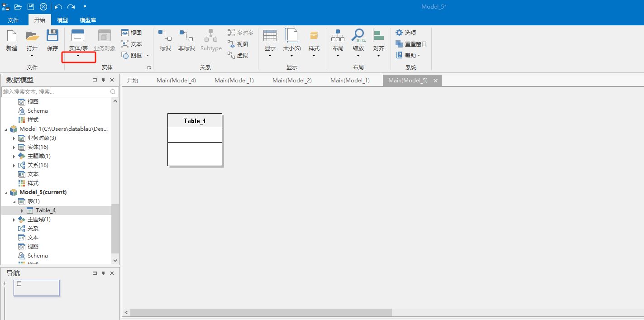Click 重置窗口 to reset window layout

411,44
